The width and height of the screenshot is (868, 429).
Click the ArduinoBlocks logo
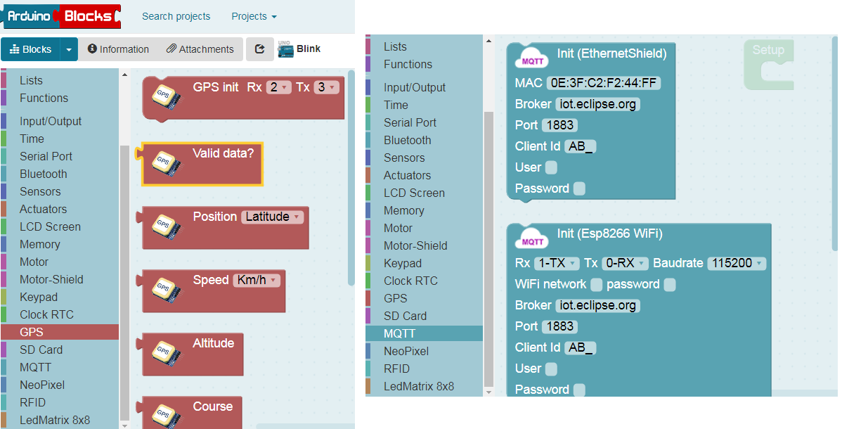61,16
